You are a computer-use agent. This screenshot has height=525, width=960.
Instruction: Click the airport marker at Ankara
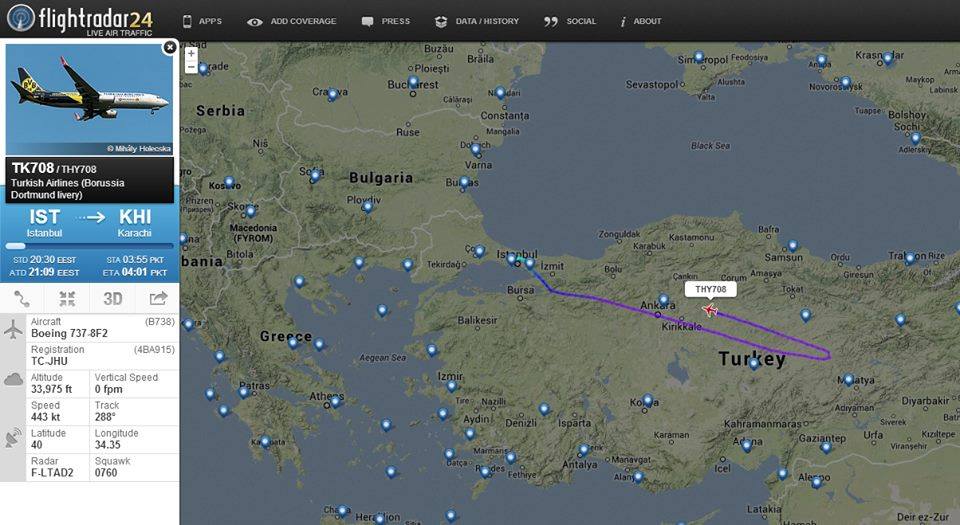pos(663,300)
